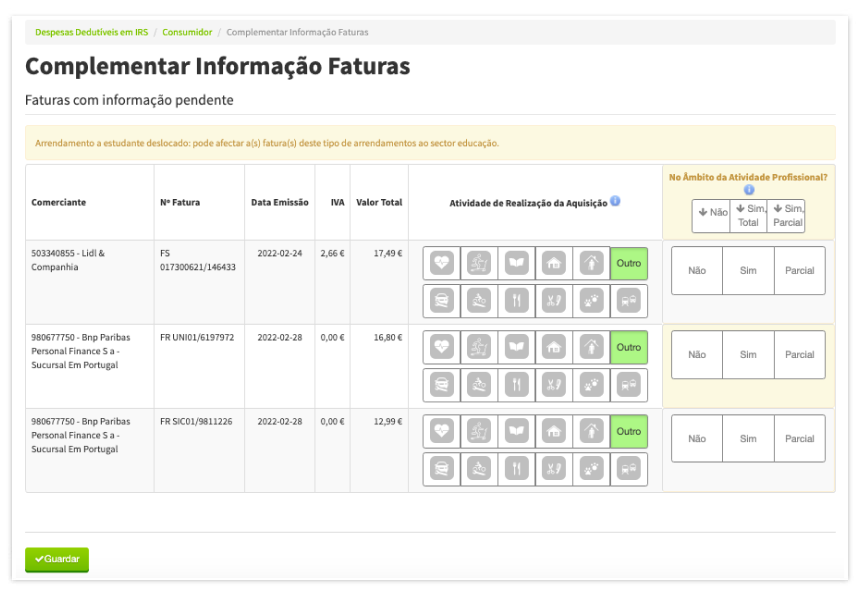The width and height of the screenshot is (860, 594).
Task: Choose veterinary paw icon for invoice FR SIC01/9811226
Action: (x=591, y=468)
